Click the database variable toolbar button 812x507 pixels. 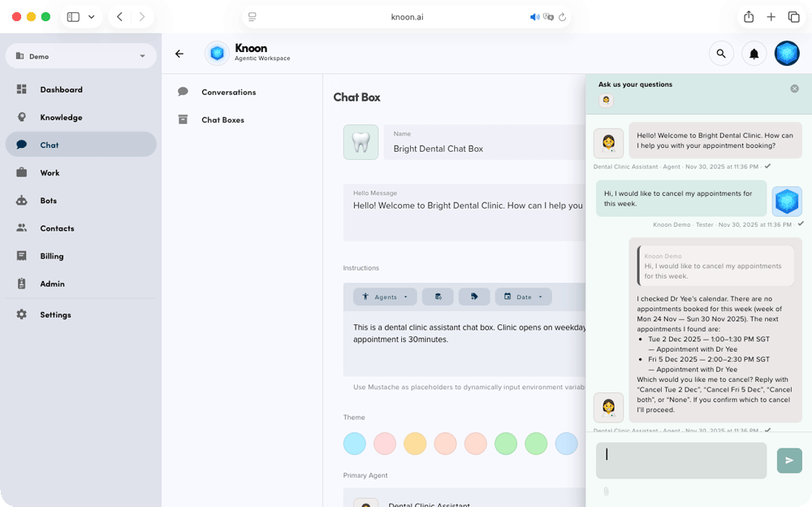[438, 297]
